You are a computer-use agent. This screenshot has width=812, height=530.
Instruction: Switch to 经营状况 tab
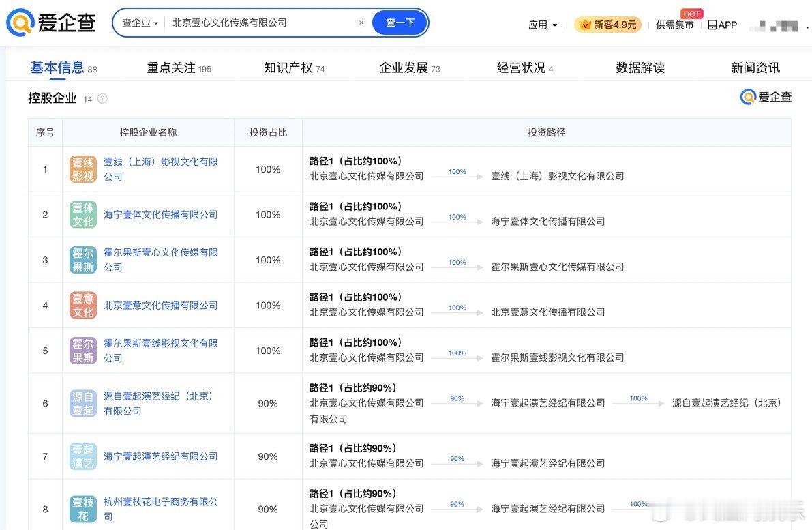pyautogui.click(x=524, y=68)
